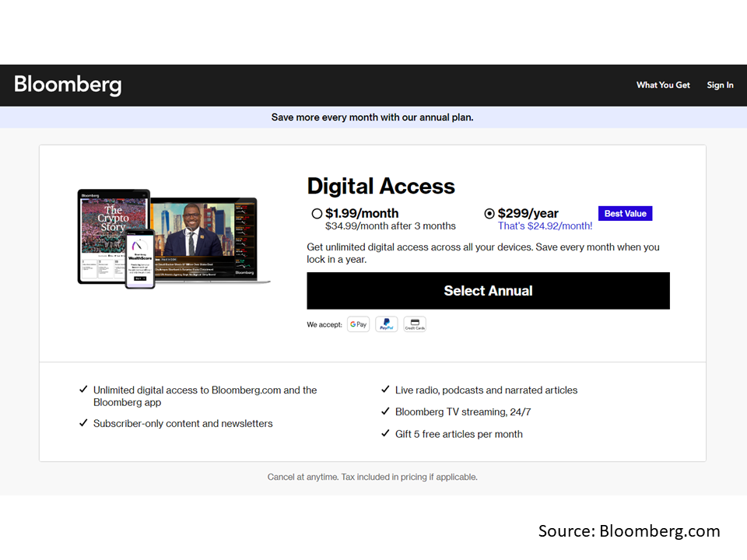Click the Digital Access heading
The height and width of the screenshot is (560, 747).
[x=381, y=186]
